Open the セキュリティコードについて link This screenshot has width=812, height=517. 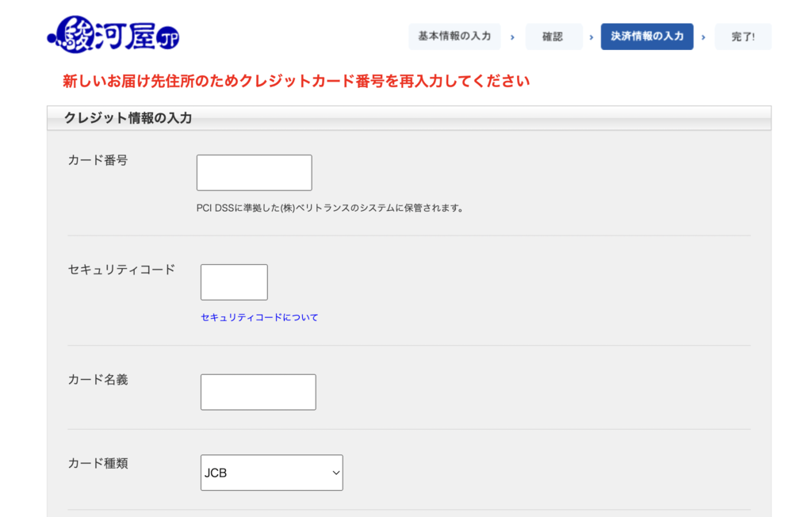point(259,317)
